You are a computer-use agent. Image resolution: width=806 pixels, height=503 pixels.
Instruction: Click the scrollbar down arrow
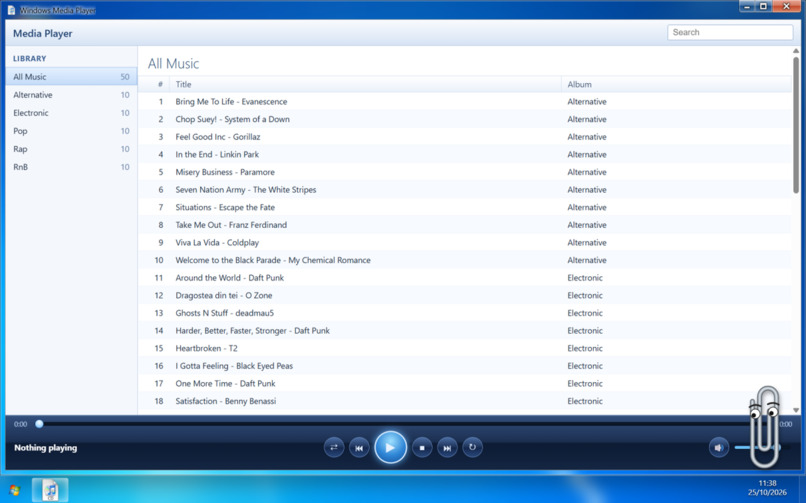(x=796, y=410)
